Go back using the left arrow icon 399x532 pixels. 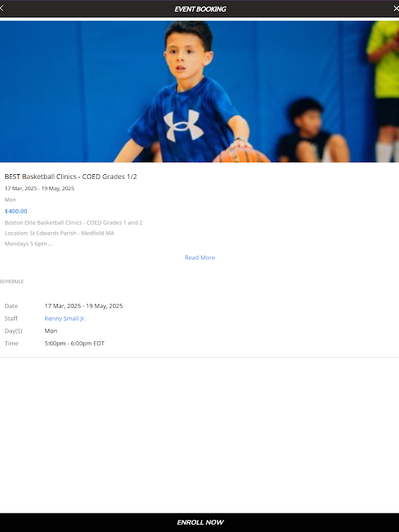tap(2, 9)
